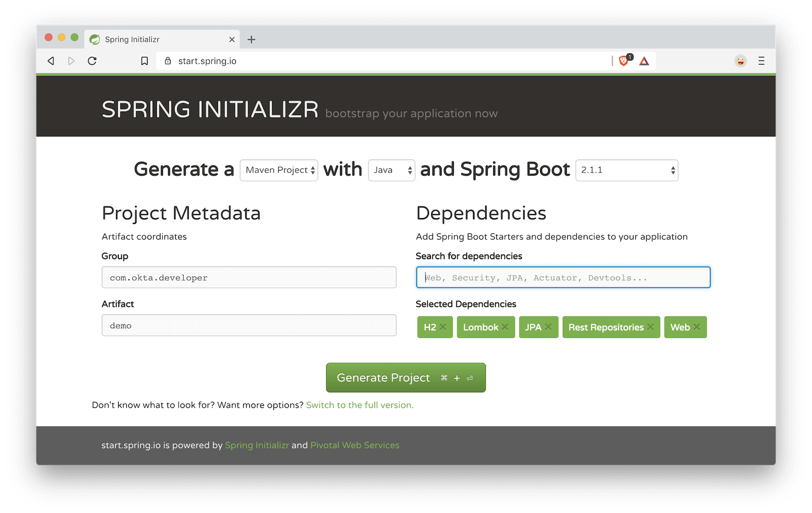
Task: Focus the Group input field
Action: 249,278
